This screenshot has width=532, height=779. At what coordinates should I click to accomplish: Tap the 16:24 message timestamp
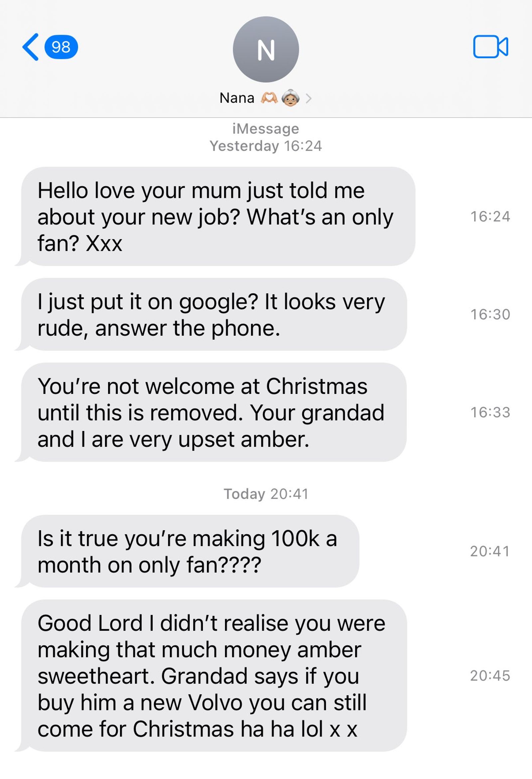tap(490, 217)
